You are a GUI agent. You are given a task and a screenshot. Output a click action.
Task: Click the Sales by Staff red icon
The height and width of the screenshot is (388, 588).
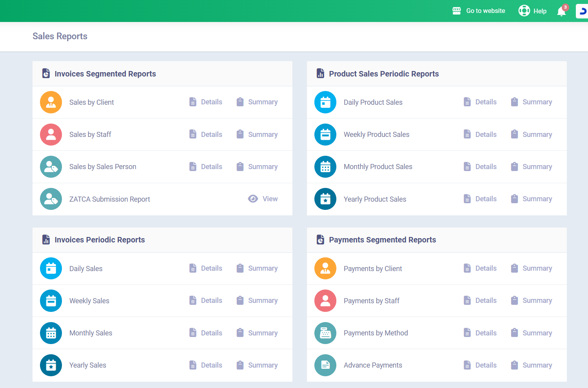[x=51, y=135]
